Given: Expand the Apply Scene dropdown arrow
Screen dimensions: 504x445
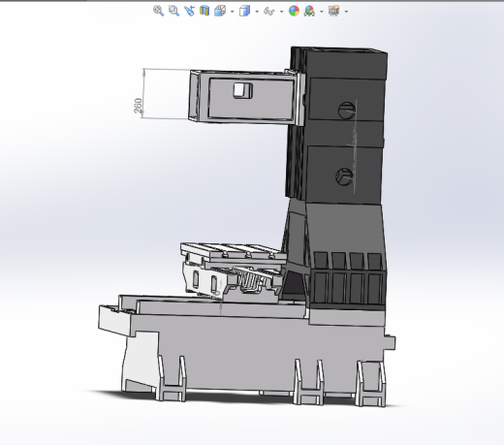Looking at the screenshot, I should (322, 12).
